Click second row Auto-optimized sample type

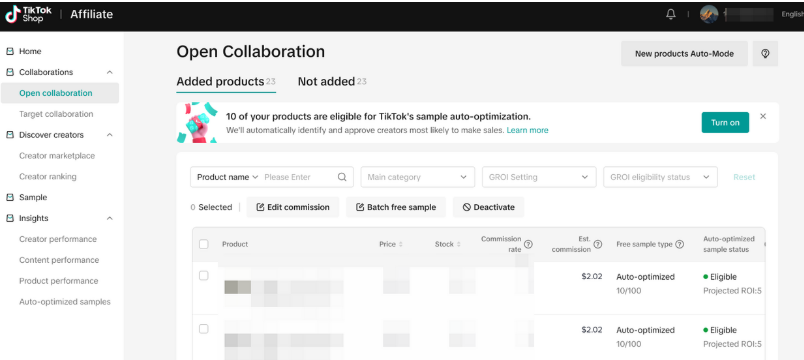point(646,330)
